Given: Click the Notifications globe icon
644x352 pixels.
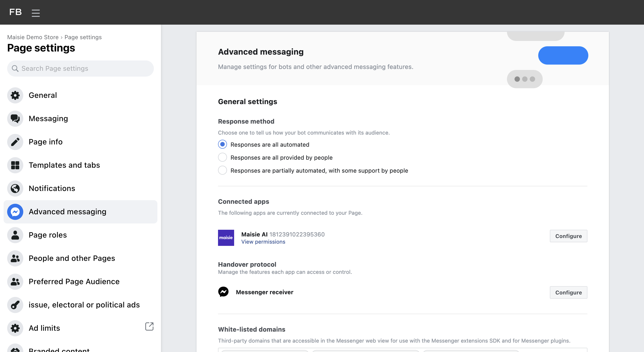Looking at the screenshot, I should click(15, 189).
